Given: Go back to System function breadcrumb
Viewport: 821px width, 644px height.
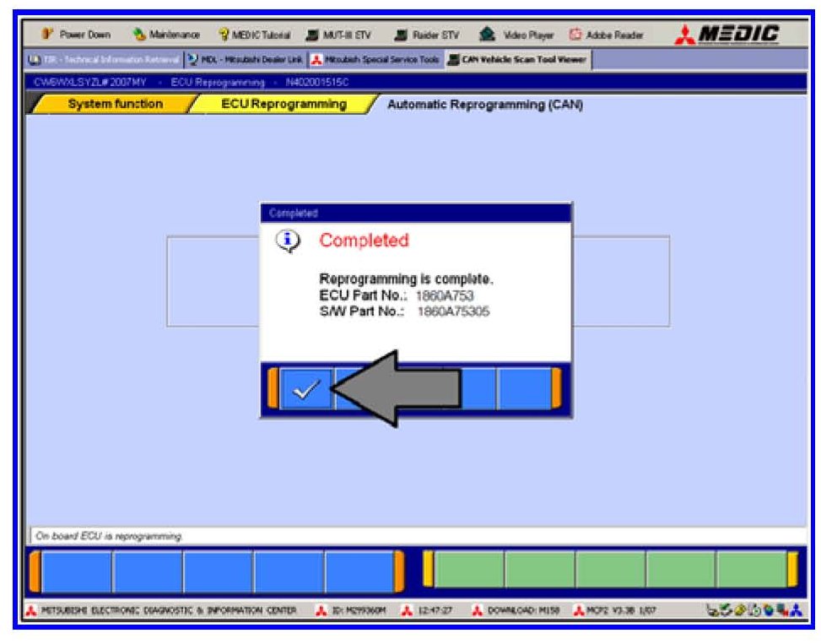Looking at the screenshot, I should point(115,105).
